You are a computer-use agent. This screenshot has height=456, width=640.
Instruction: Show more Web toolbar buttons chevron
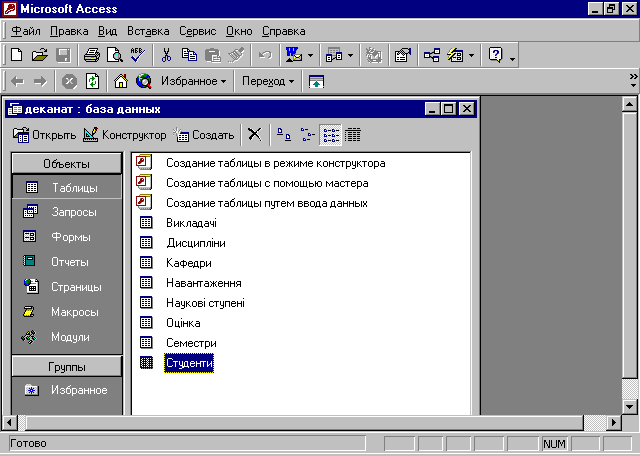[633, 80]
